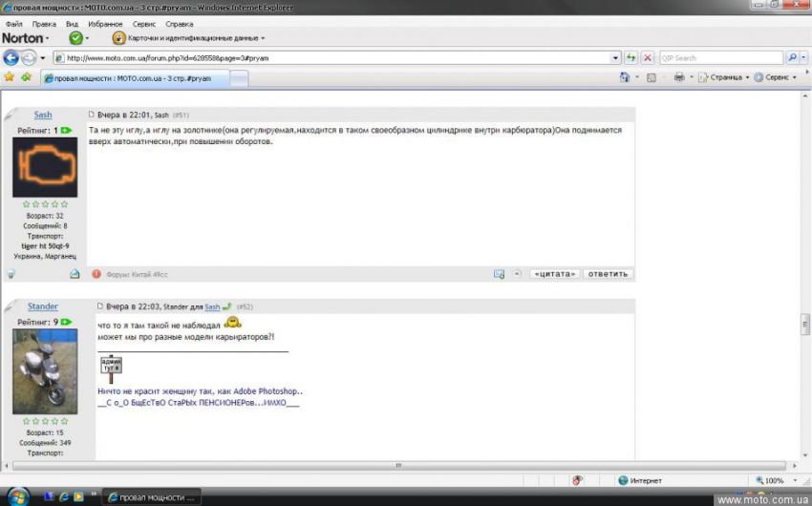Click the post #51 page icon before Вчера в 22:01
The image size is (812, 506).
[x=92, y=115]
